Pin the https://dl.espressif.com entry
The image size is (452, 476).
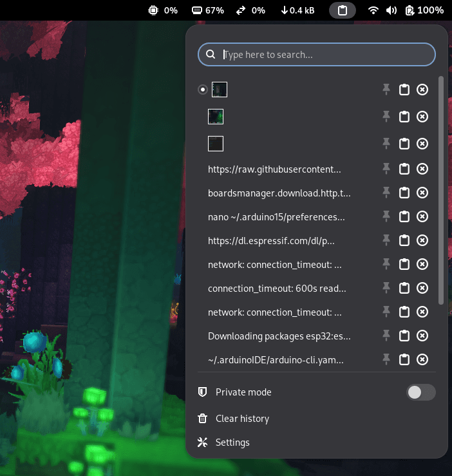(386, 240)
